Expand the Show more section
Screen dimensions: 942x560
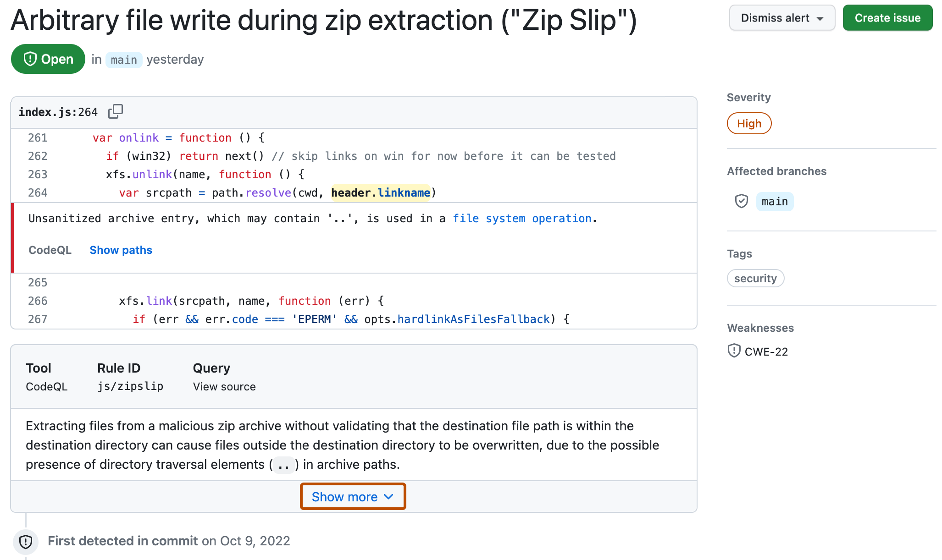[x=353, y=496]
